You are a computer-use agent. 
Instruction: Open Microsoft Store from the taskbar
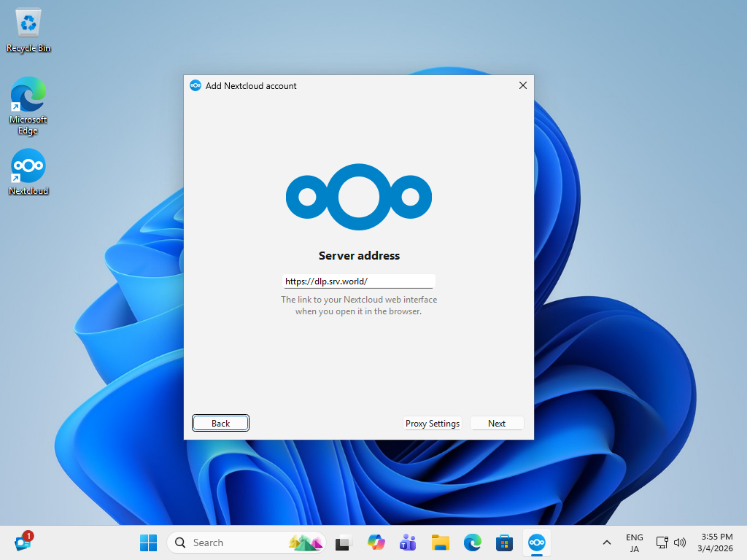(x=504, y=542)
